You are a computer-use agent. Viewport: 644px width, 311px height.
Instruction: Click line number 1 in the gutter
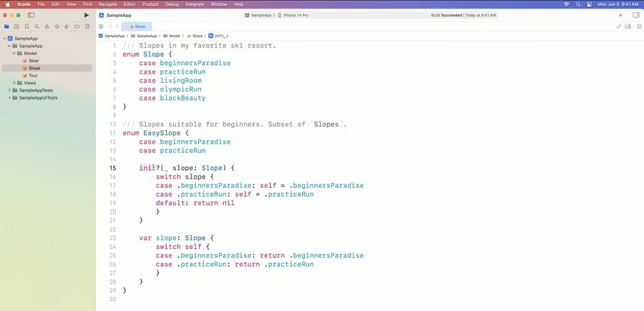[x=114, y=46]
